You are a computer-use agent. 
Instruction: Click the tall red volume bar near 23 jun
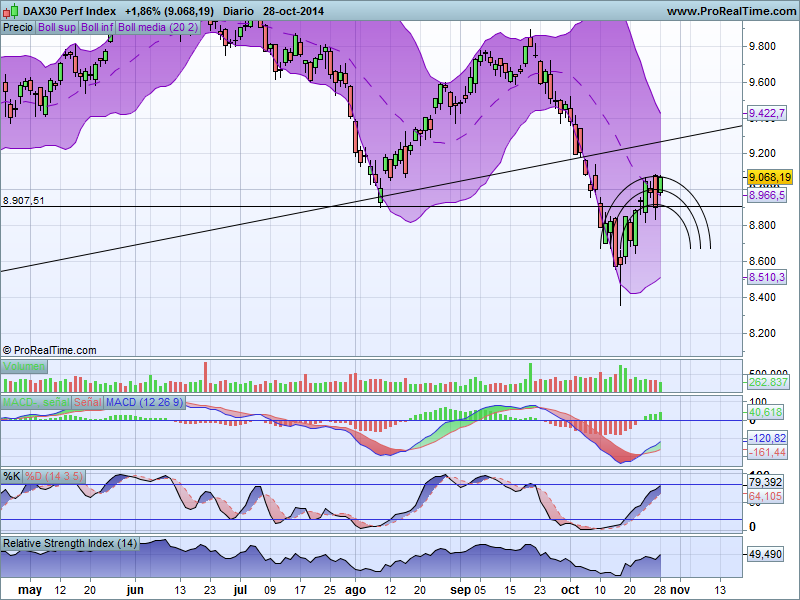(x=206, y=377)
